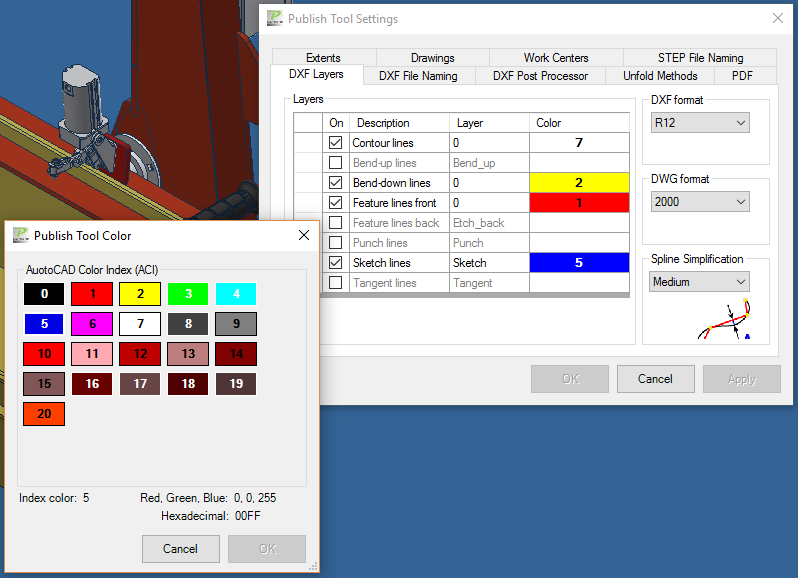Click the Color column header
The width and height of the screenshot is (798, 578).
tap(579, 123)
